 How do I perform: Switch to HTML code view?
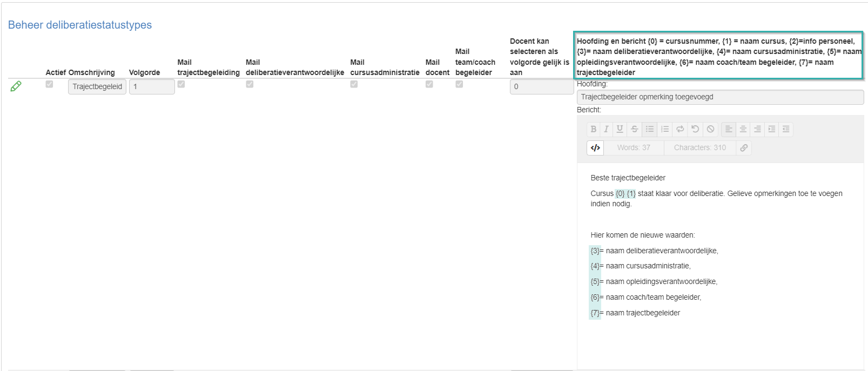595,147
